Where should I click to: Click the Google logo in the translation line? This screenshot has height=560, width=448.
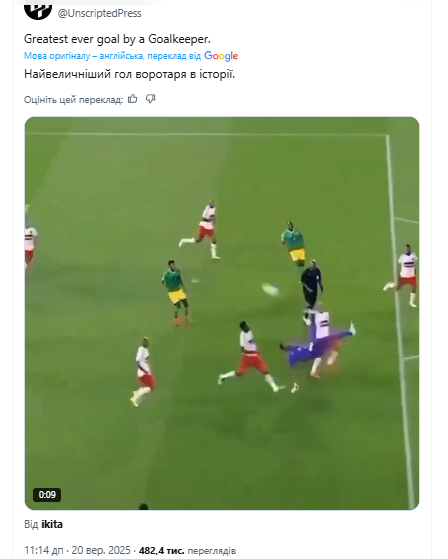tap(221, 56)
